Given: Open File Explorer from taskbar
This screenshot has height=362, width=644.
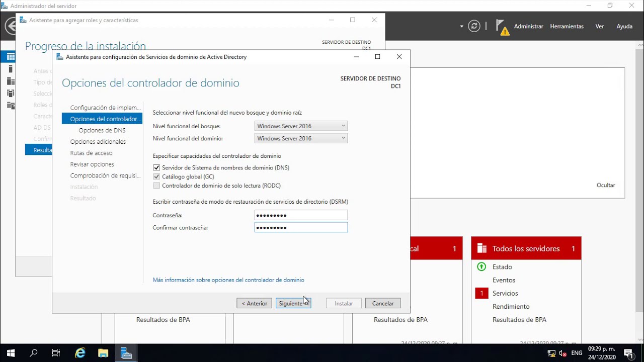Looking at the screenshot, I should [x=103, y=353].
